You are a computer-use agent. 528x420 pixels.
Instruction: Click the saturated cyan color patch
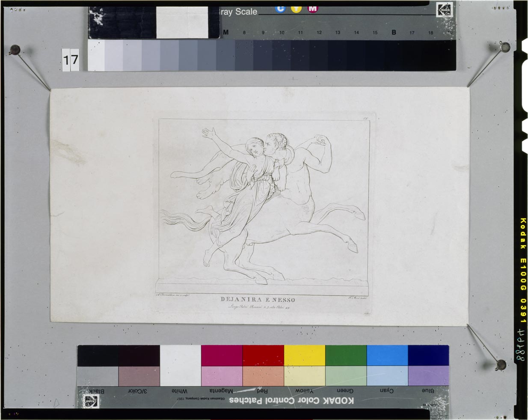point(387,356)
